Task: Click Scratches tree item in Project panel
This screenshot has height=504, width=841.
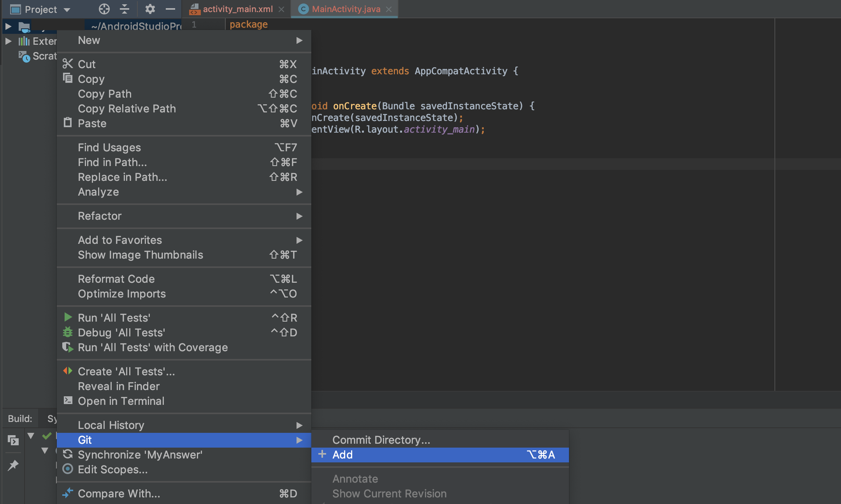Action: [x=44, y=56]
